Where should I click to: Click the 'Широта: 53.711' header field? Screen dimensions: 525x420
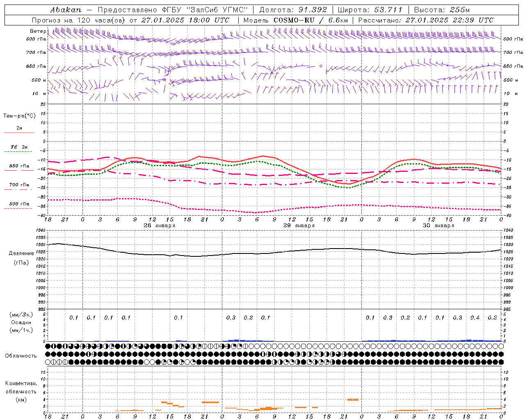click(x=370, y=10)
